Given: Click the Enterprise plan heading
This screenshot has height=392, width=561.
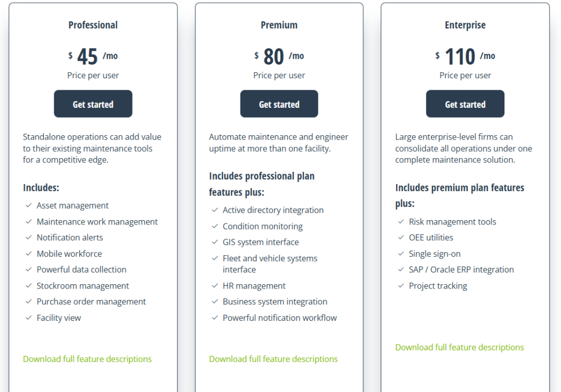Looking at the screenshot, I should click(465, 25).
